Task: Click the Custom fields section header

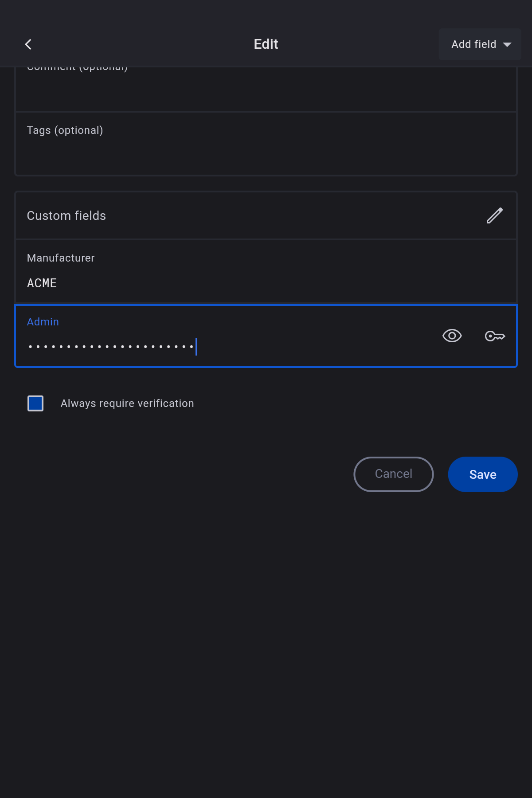Action: tap(66, 216)
